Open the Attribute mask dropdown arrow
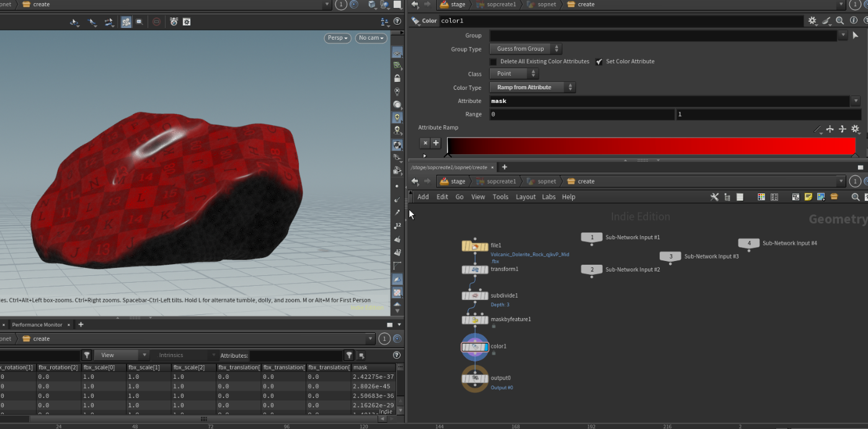Screen dimensions: 868x429 (856, 101)
